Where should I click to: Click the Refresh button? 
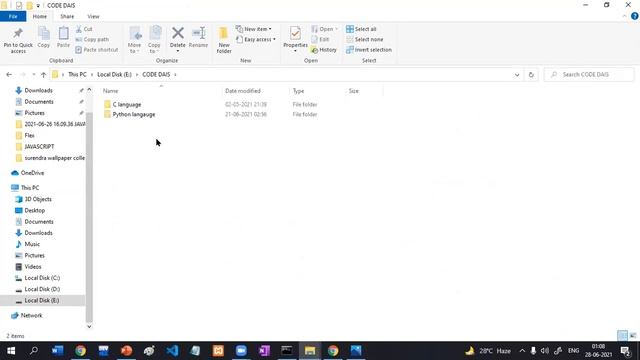[531, 75]
